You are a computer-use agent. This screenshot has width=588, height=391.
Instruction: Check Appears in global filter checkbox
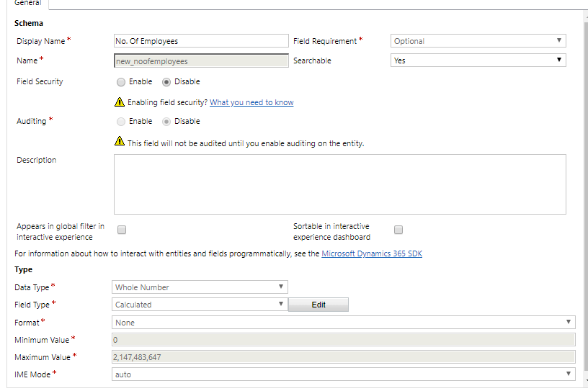pyautogui.click(x=122, y=230)
